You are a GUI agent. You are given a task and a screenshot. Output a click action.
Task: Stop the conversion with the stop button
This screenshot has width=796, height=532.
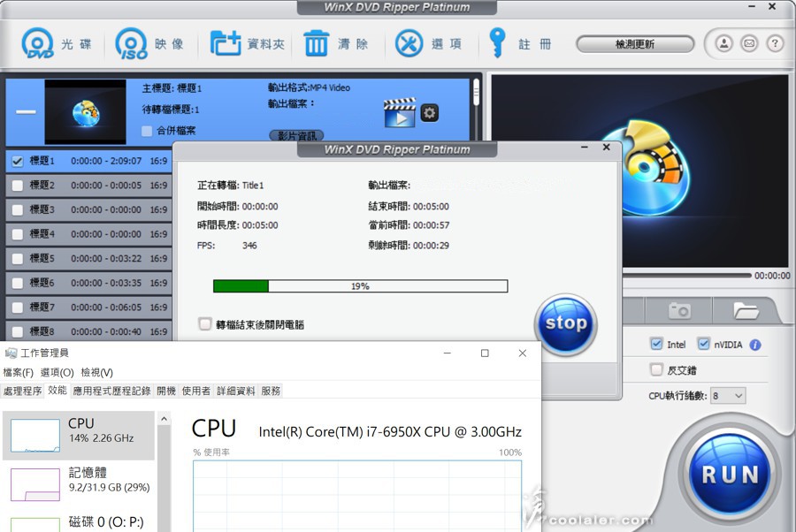point(565,324)
